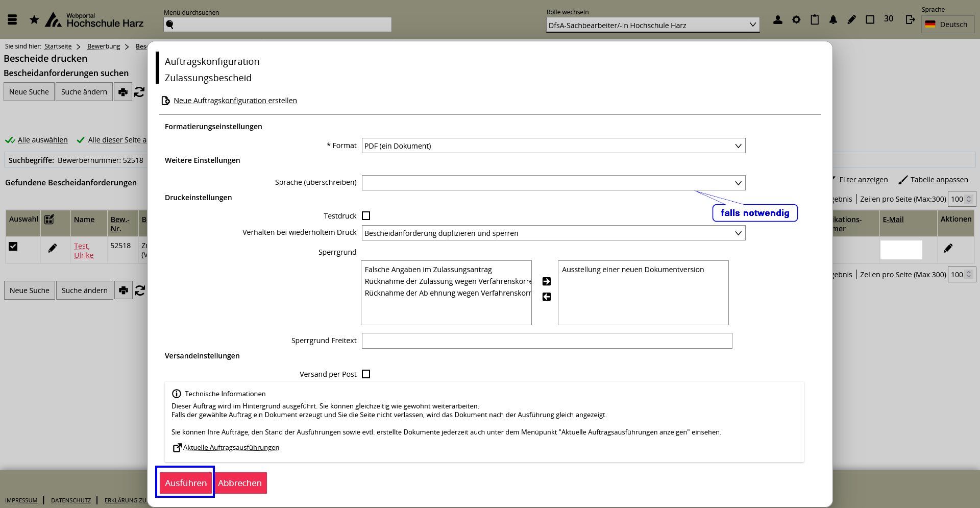Remove Sperrgrund with left arrow button
Screen dimensions: 980x508
(x=547, y=297)
